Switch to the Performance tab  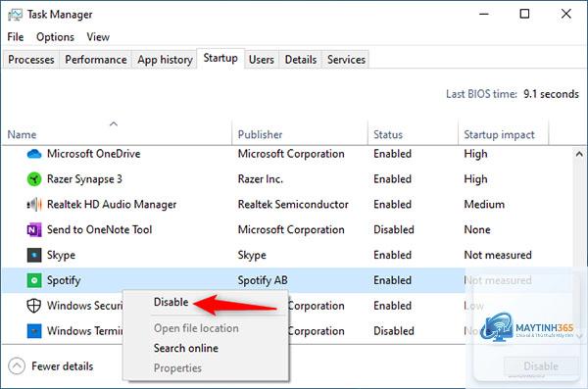(x=96, y=60)
